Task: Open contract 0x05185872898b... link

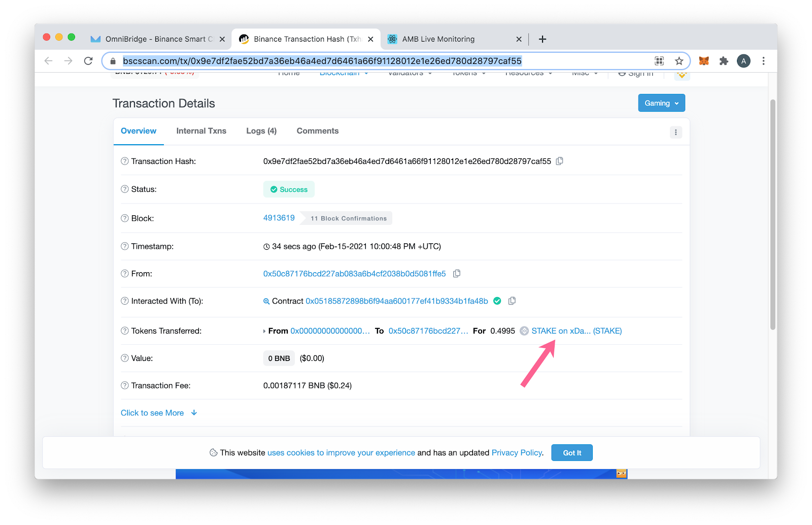Action: (397, 301)
